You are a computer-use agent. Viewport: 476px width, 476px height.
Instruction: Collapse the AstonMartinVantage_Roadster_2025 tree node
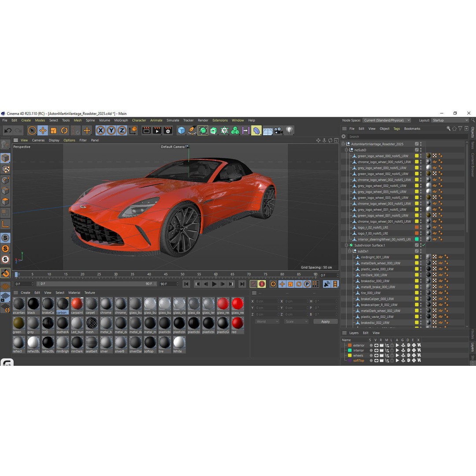[x=343, y=144]
